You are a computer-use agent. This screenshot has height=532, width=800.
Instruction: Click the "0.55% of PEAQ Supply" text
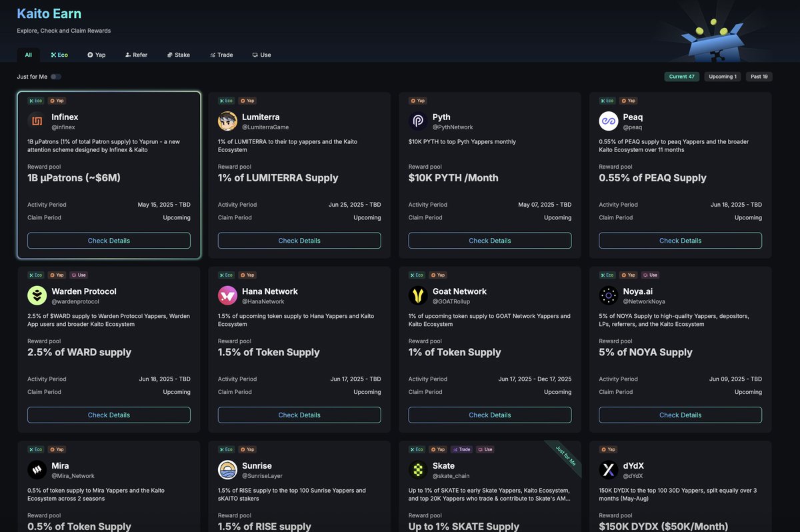(x=653, y=178)
